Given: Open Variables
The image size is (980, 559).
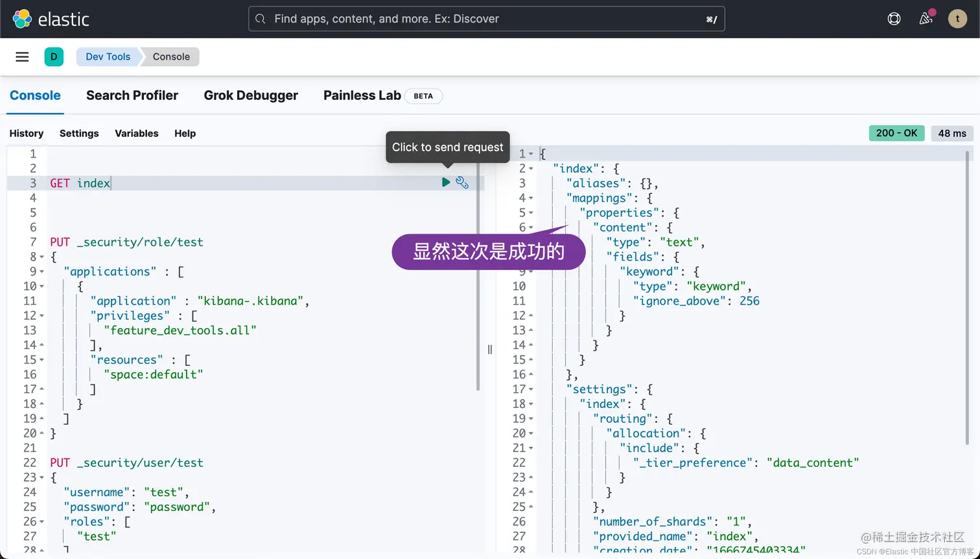Looking at the screenshot, I should click(137, 133).
